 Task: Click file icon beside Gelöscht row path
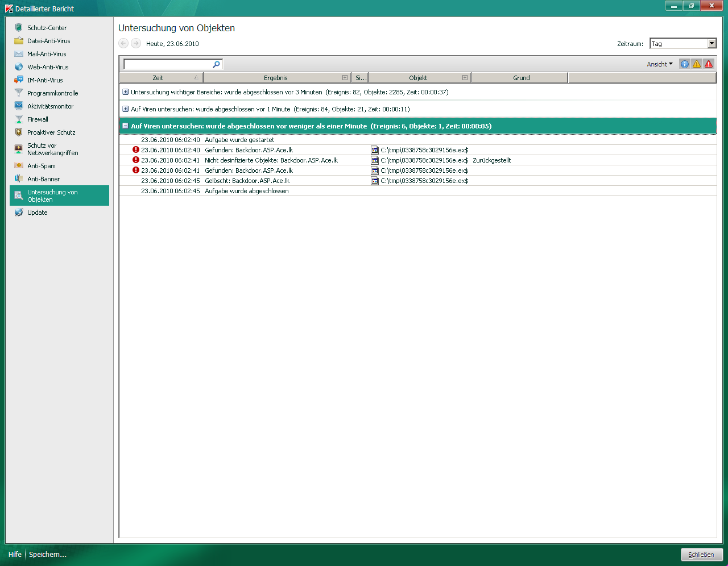375,181
